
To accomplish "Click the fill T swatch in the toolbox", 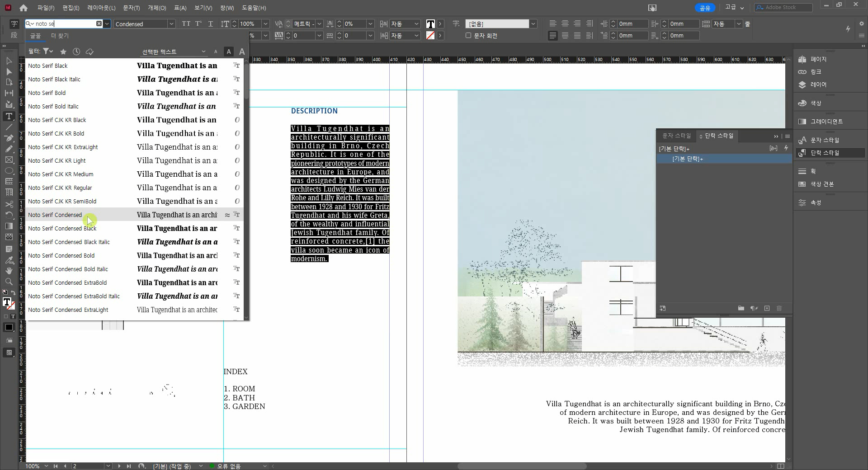I will coord(6,302).
